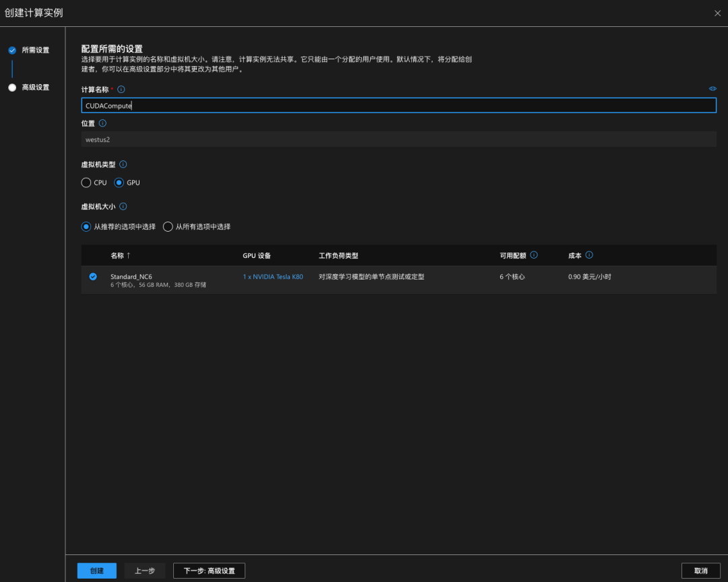Choose 从推荐的选项中选择 radio option
Image resolution: width=728 pixels, height=582 pixels.
coord(86,226)
